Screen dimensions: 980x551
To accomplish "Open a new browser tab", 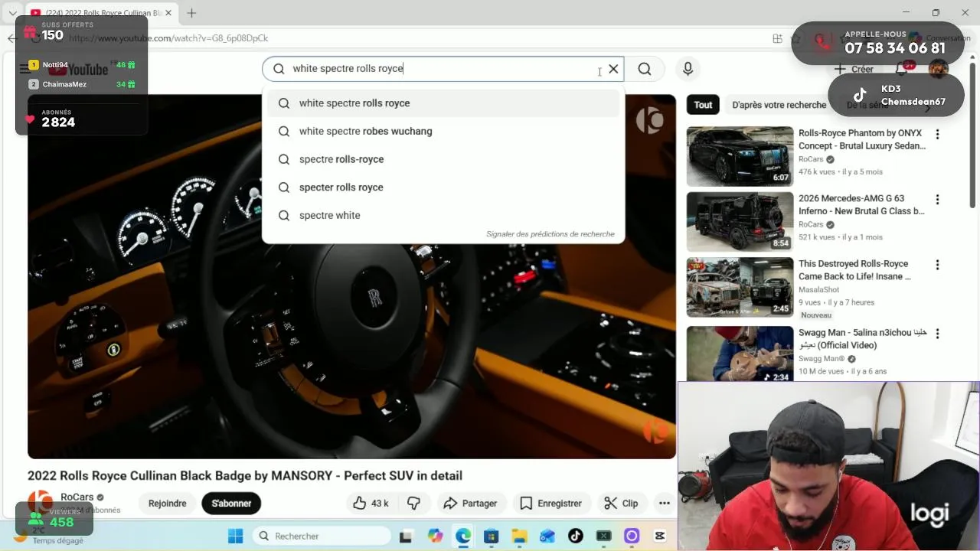I will (x=191, y=13).
